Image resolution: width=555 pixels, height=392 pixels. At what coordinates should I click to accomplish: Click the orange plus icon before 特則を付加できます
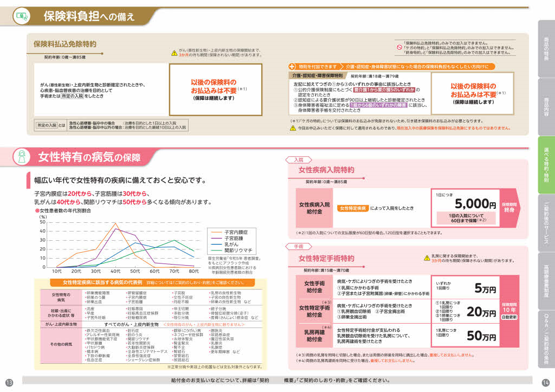292,66
